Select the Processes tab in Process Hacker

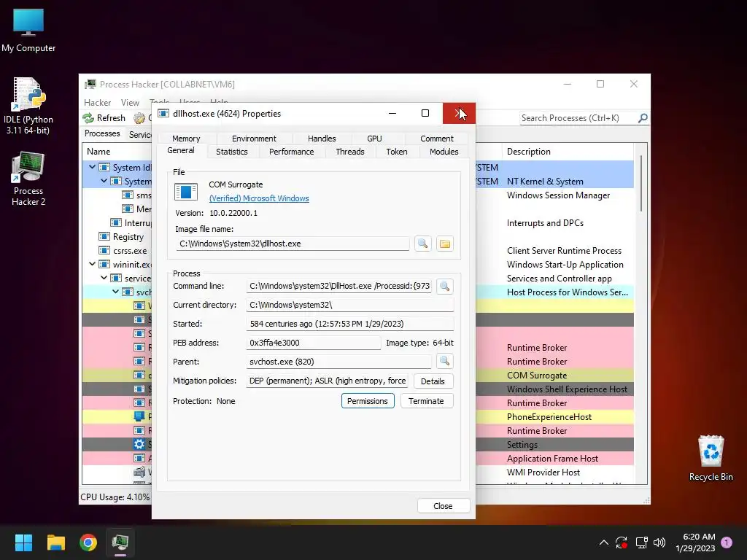coord(102,134)
